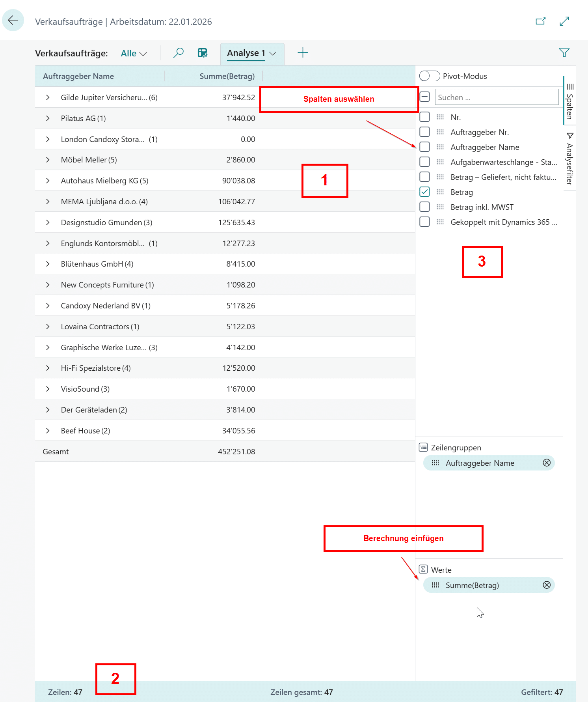This screenshot has height=702, width=588.
Task: Sort by the Summe(Betrag) column header
Action: tap(227, 76)
